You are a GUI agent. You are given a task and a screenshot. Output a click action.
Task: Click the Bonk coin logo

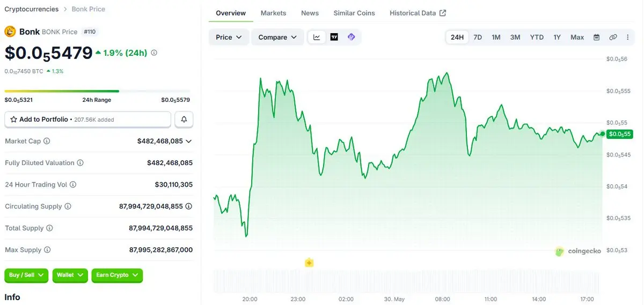[x=10, y=32]
